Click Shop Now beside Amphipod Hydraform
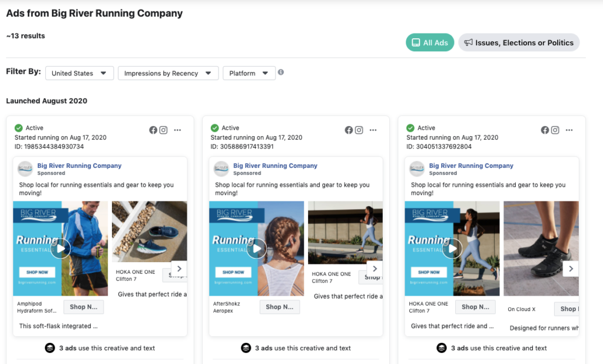Screen dimensions: 603x364 point(84,307)
